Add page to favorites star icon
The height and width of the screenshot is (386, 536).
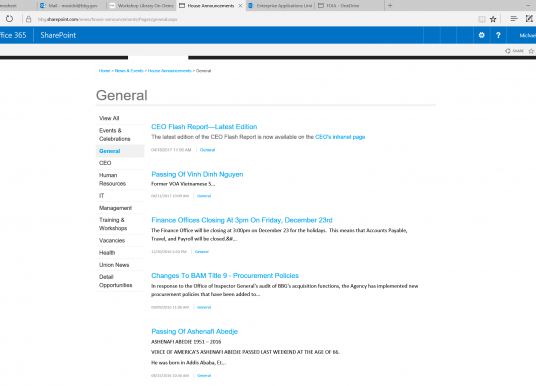point(493,19)
